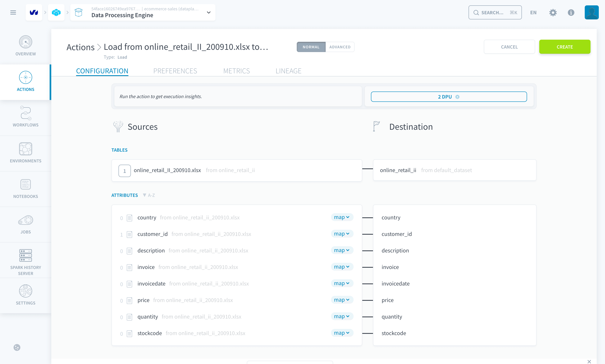This screenshot has height=364, width=605.
Task: Select source table online_retail_II_200910.xlsx
Action: click(x=237, y=170)
